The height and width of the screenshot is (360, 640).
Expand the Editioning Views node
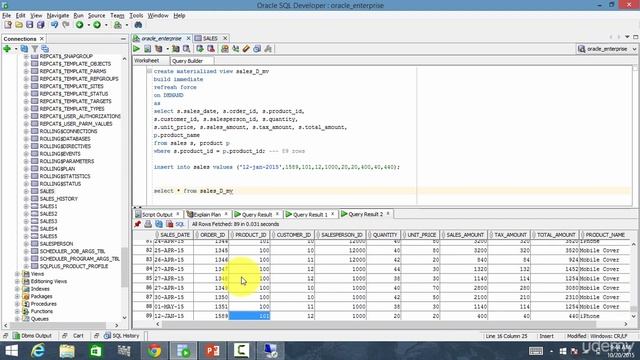pos(17,281)
